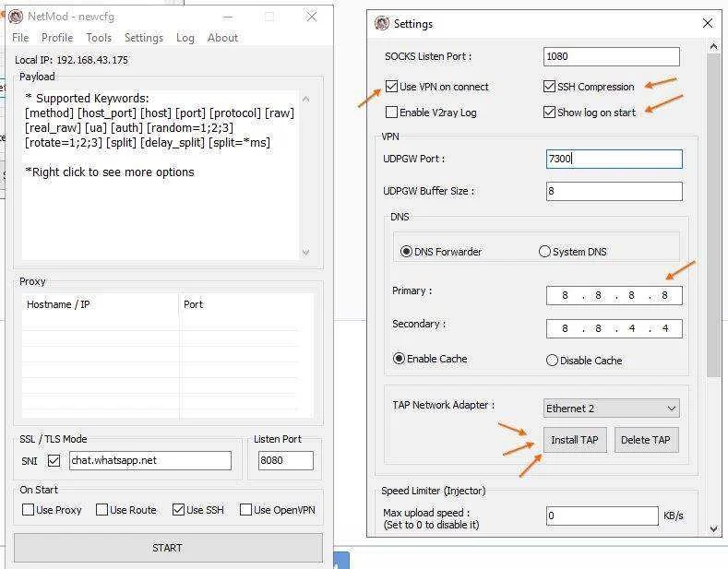The width and height of the screenshot is (728, 569).
Task: Toggle Show log on start checkbox
Action: (x=549, y=113)
